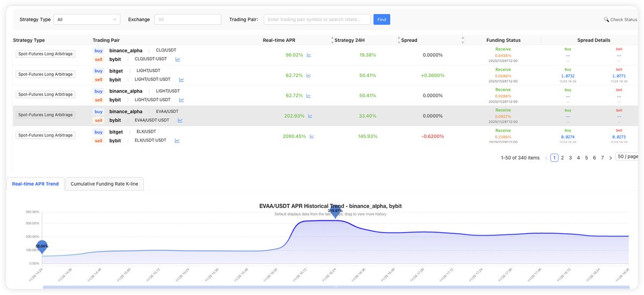
Task: Sort table by Spread header
Action: tap(409, 40)
